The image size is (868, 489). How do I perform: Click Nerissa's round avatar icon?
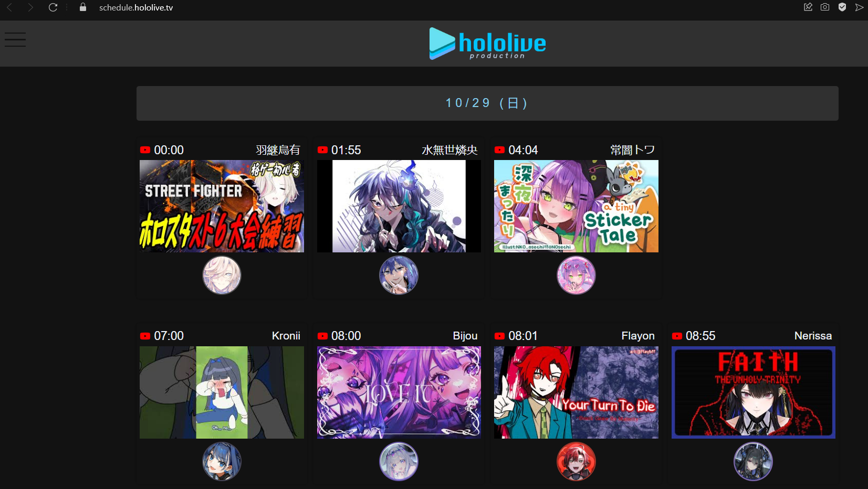coord(753,461)
